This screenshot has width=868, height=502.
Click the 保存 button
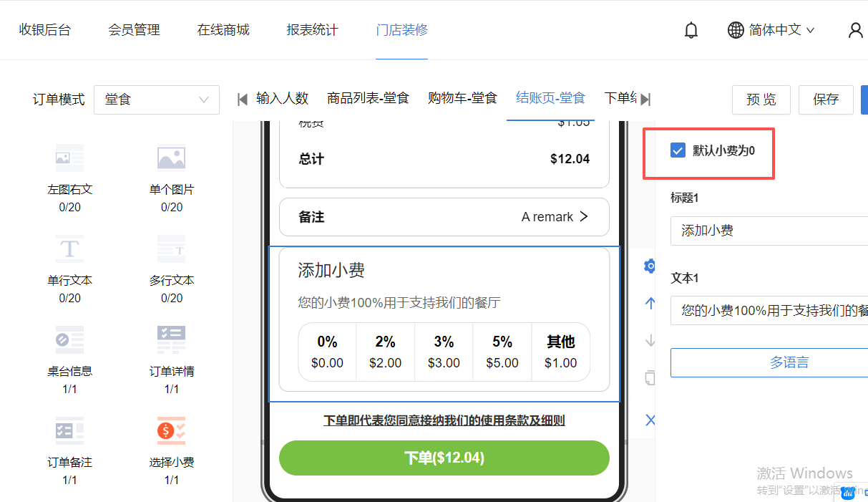coord(826,100)
